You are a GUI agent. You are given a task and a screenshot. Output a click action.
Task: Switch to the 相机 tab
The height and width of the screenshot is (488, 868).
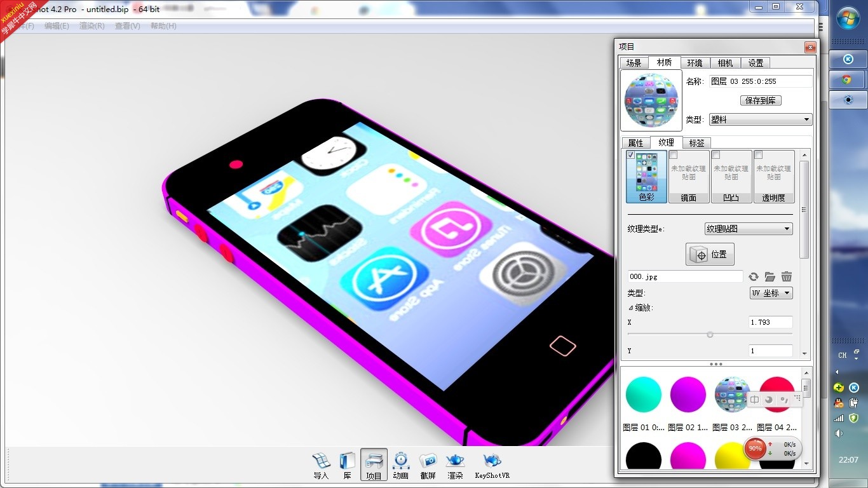725,63
